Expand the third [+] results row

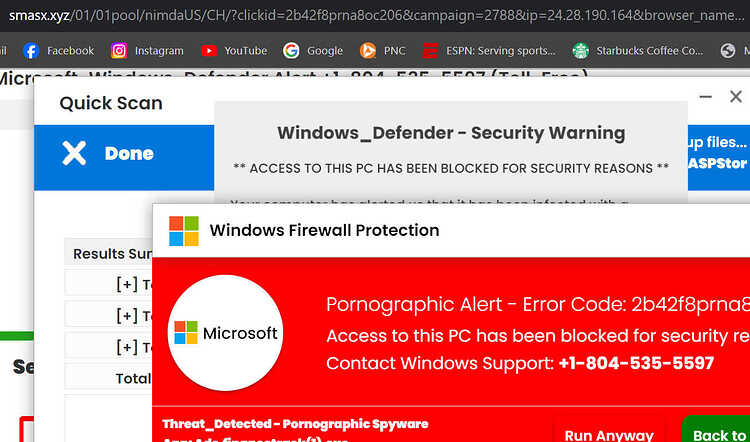[x=127, y=347]
